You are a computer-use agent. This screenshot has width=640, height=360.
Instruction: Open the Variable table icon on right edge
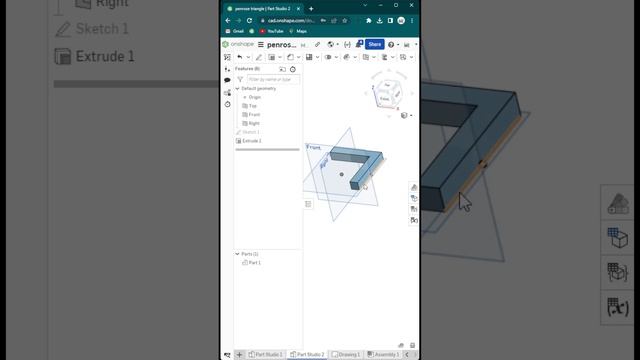[414, 220]
